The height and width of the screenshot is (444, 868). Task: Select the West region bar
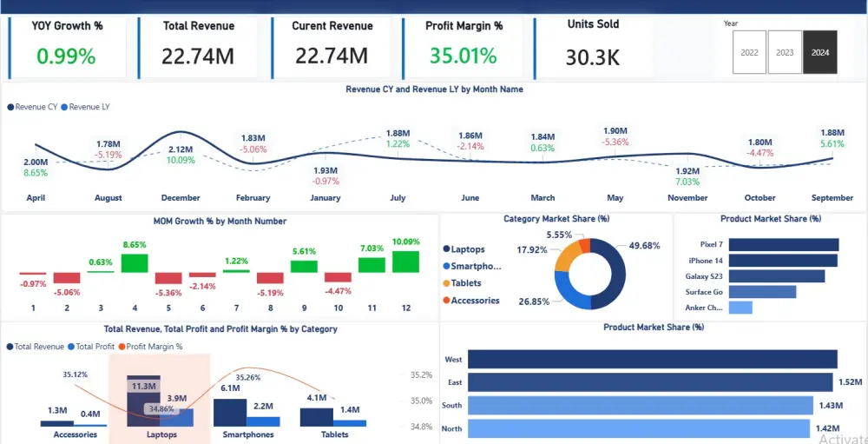[653, 359]
